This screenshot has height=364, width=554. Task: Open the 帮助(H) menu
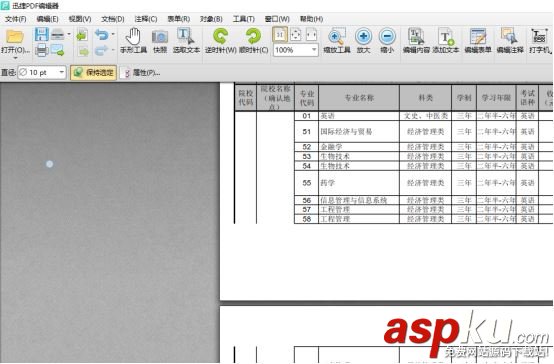311,19
